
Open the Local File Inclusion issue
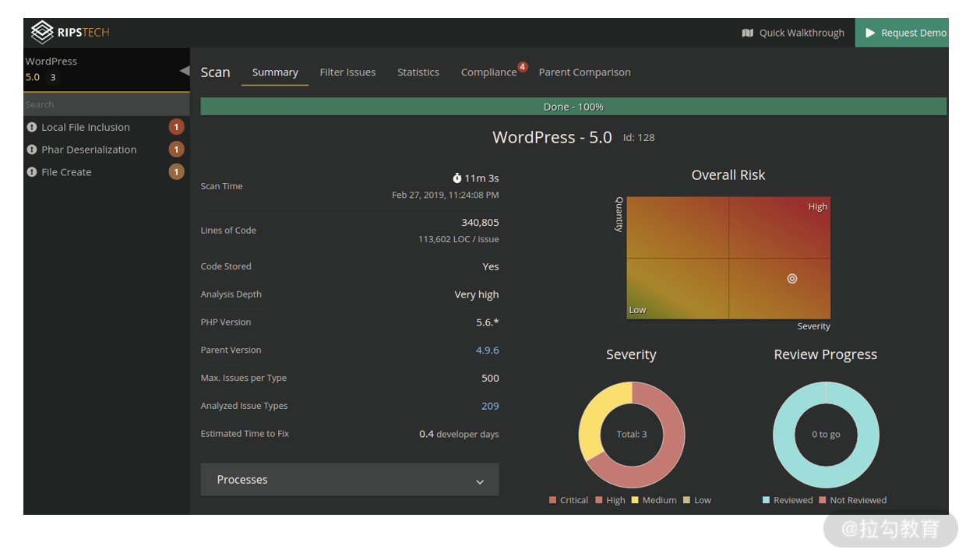coord(86,127)
